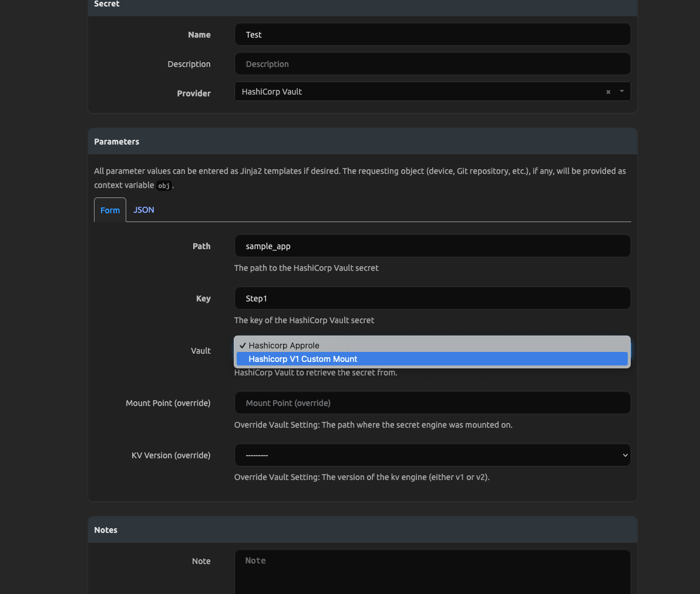Click the HashiCorp Vault provider value text
Viewport: 700px width, 594px height.
click(272, 92)
